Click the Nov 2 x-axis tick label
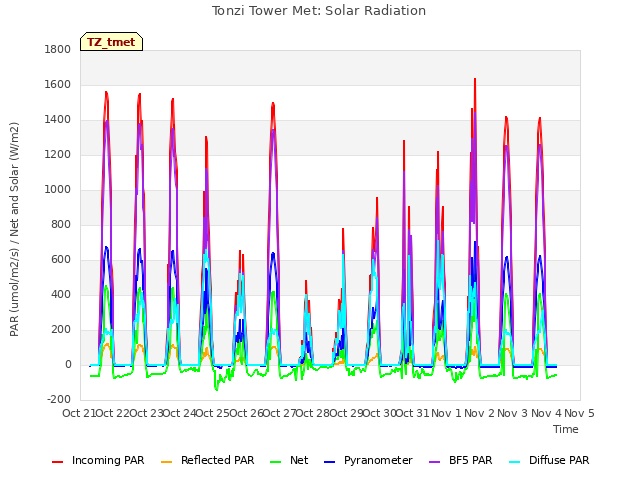This screenshot has height=480, width=640. 480,413
